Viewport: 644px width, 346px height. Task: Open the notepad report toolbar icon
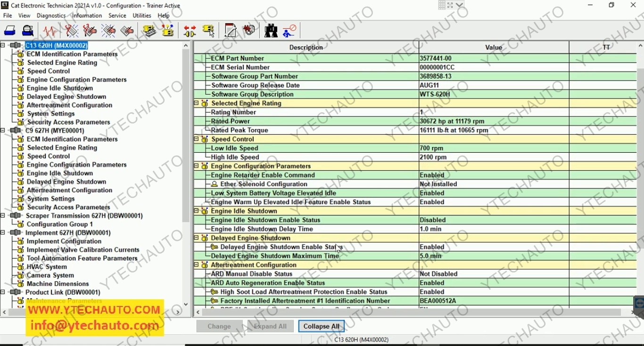pos(231,31)
